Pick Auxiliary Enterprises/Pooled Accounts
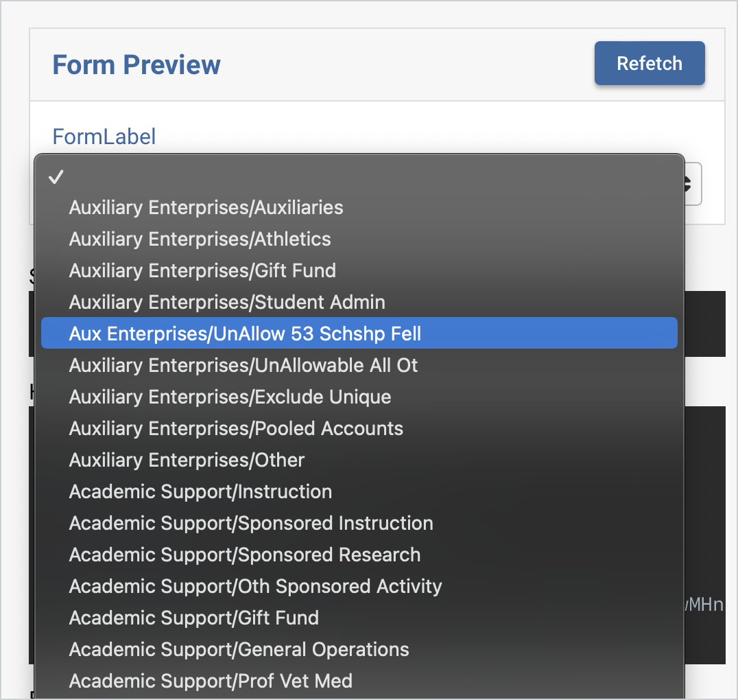The width and height of the screenshot is (738, 700). coord(235,428)
